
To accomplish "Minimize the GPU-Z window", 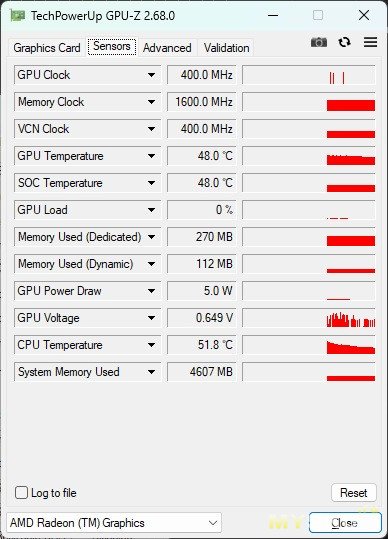I will [x=273, y=15].
